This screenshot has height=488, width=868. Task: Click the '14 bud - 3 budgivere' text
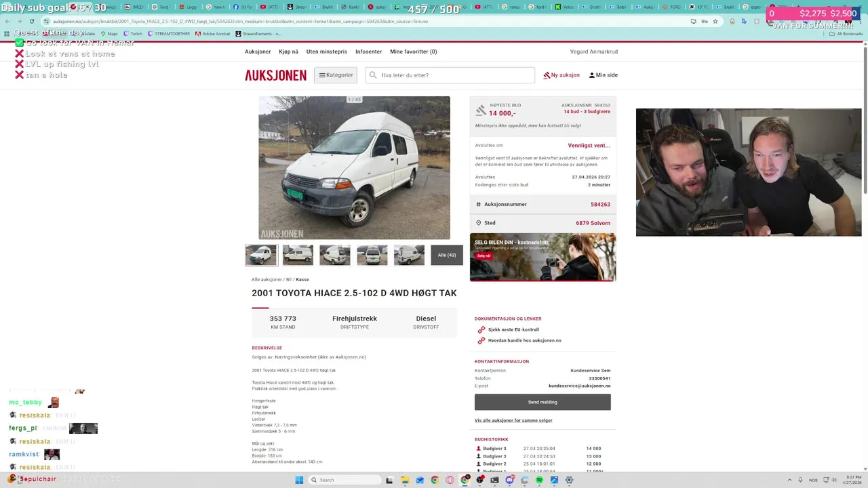point(587,111)
